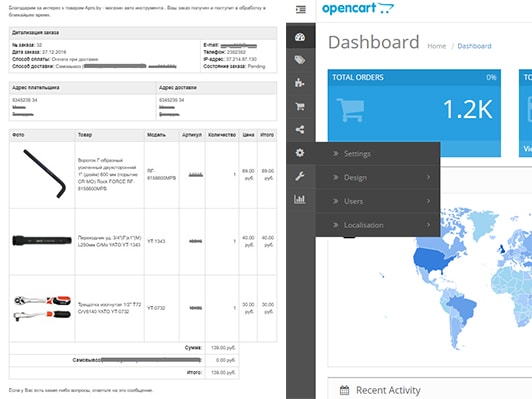
Task: Open the Reports bar chart icon in sidebar
Action: point(300,199)
